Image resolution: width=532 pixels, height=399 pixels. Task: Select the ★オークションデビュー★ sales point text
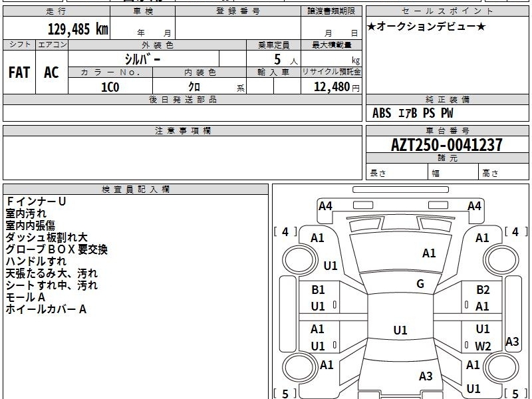coord(426,27)
